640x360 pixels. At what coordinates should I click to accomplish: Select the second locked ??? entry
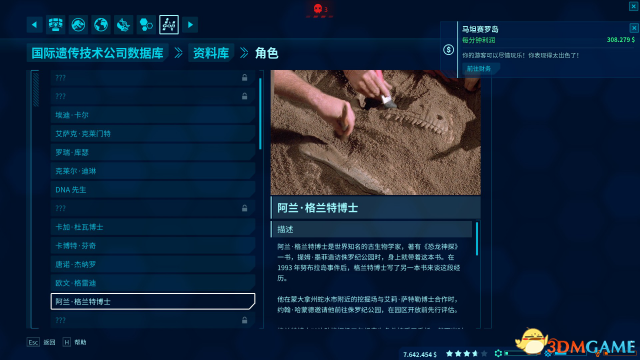click(x=153, y=96)
